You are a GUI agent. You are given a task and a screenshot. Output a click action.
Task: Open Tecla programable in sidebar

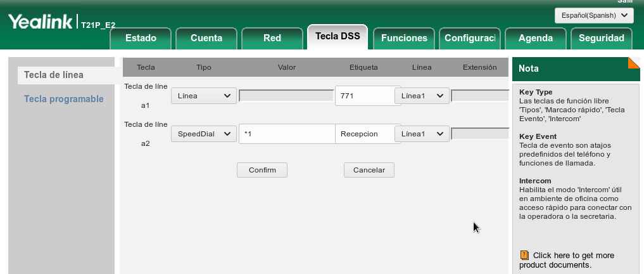(63, 99)
